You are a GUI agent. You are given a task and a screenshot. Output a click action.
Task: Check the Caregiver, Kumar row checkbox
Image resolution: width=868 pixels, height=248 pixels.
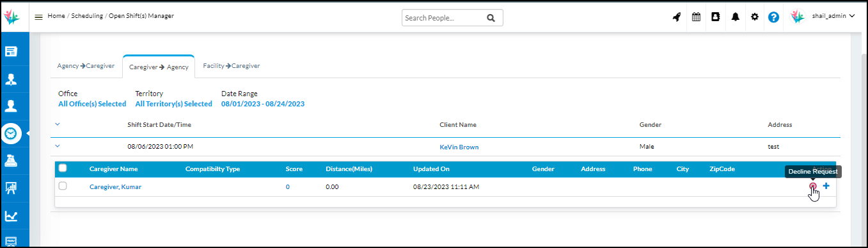pos(63,186)
